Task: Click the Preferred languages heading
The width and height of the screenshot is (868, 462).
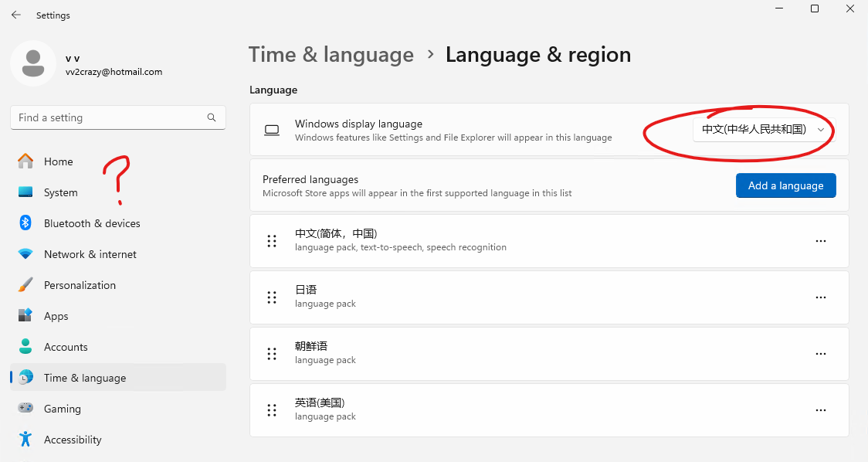Action: click(x=310, y=179)
